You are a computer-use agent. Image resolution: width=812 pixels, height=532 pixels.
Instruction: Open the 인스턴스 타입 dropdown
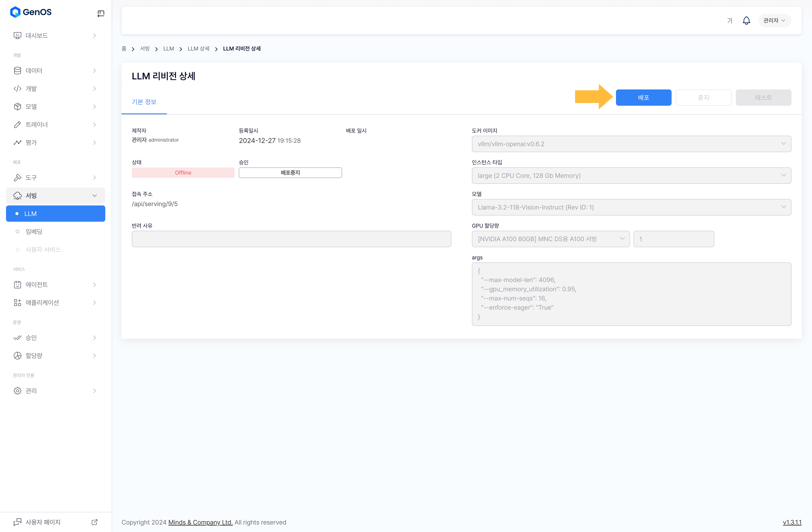[631, 176]
